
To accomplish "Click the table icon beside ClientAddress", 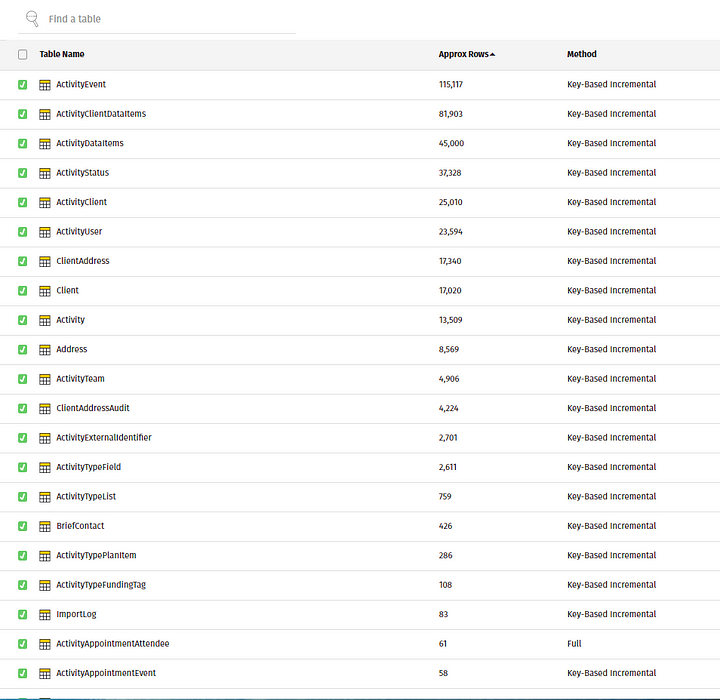I will [x=45, y=262].
